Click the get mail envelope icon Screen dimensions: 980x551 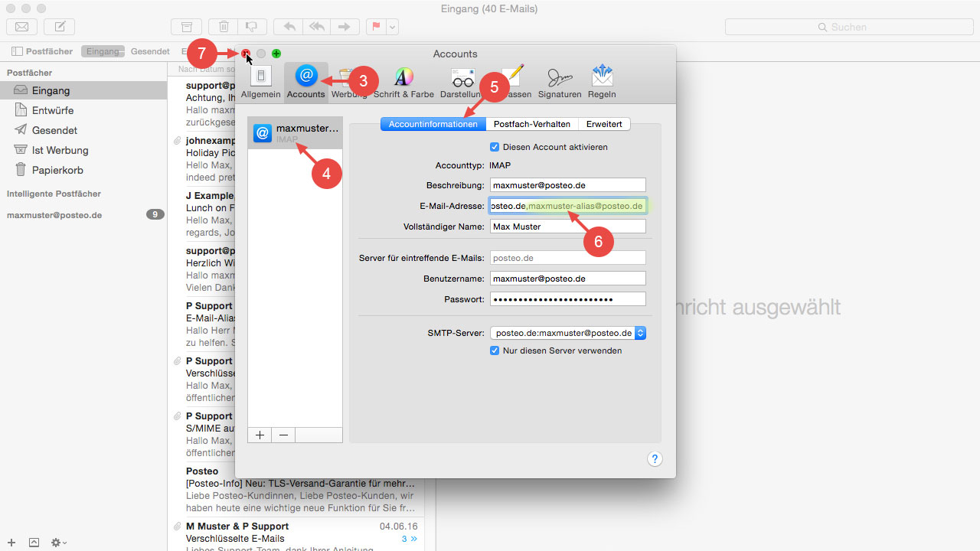coord(22,27)
